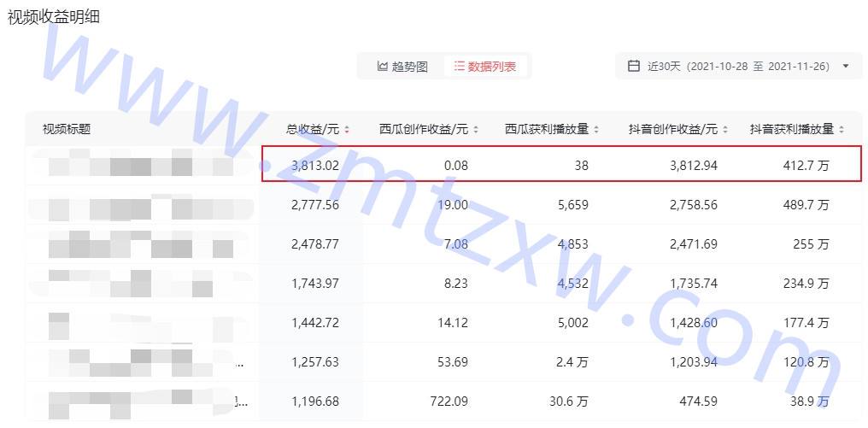868x428 pixels.
Task: Click the 西瓜获利播放量 header text
Action: (547, 130)
